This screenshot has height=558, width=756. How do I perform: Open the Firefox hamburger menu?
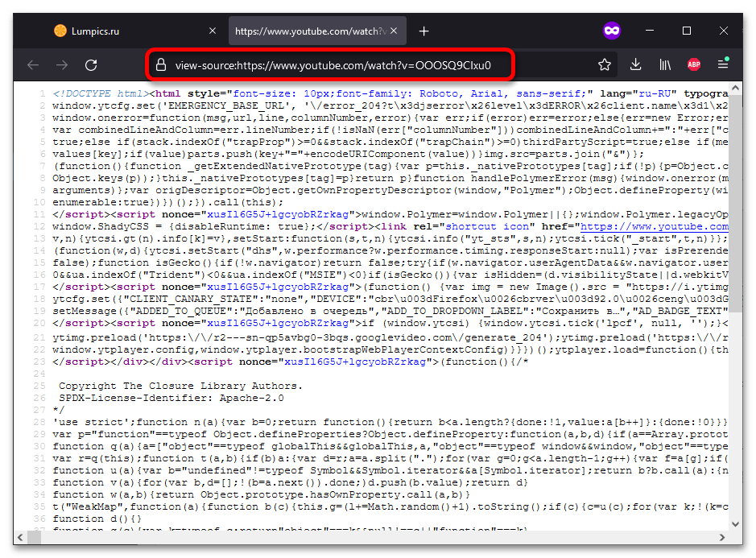[723, 64]
